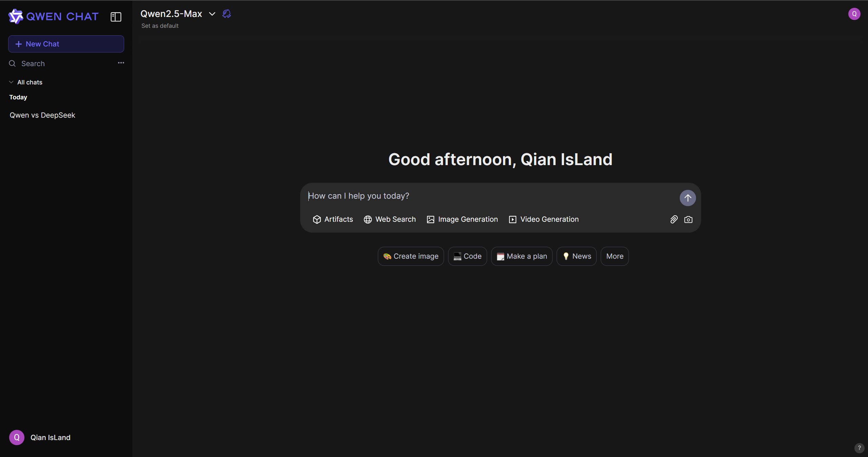
Task: Click the temporary chat icon beside model name
Action: point(227,14)
